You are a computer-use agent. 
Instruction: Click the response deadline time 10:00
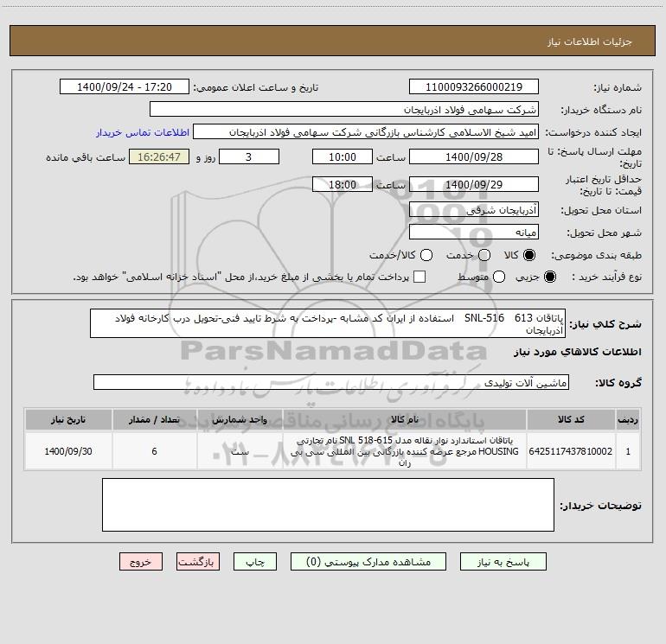tap(343, 156)
